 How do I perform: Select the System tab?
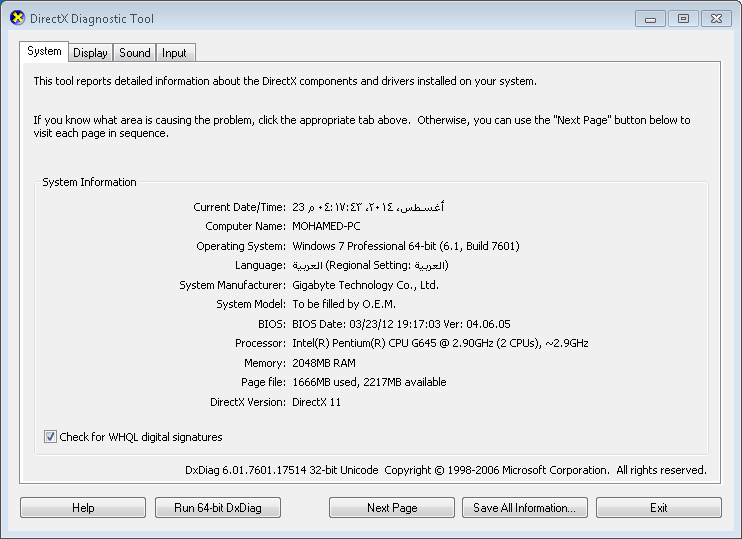[44, 51]
